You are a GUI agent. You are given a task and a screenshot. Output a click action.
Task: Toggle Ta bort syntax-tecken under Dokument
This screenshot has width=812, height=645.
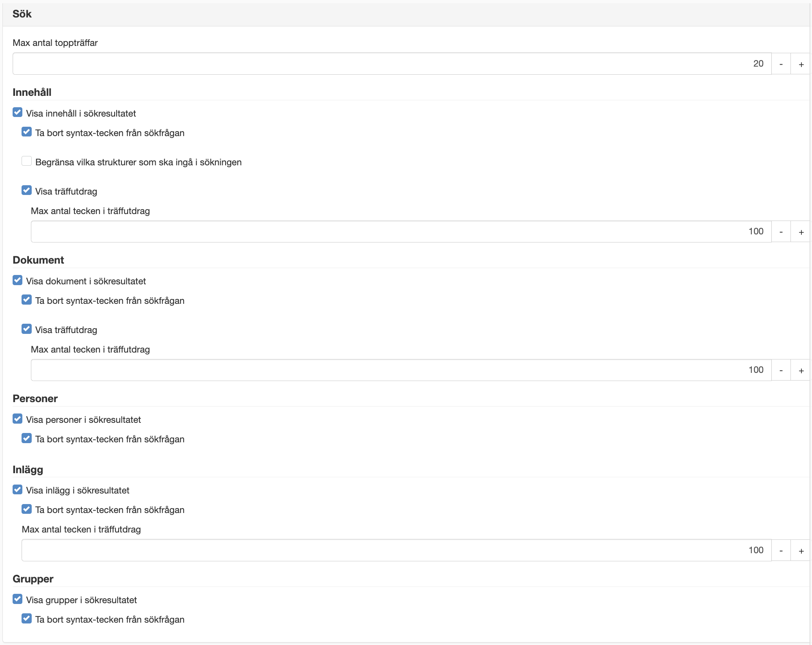click(26, 300)
